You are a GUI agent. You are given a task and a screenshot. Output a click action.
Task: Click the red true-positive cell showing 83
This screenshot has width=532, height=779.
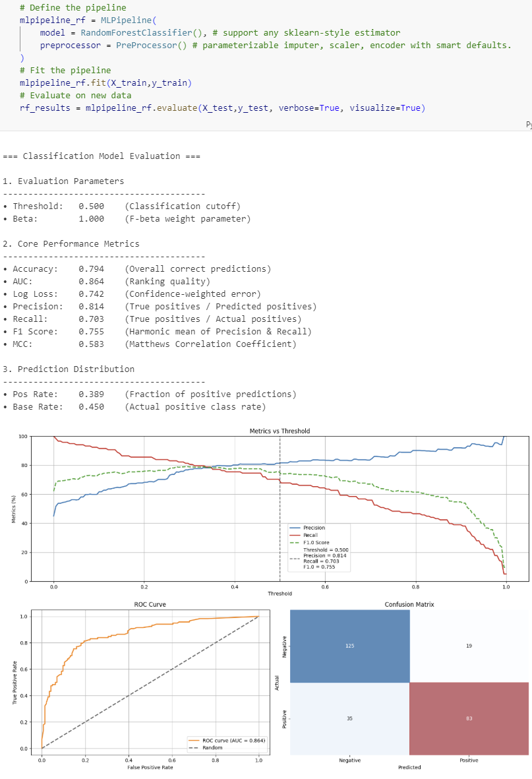[x=469, y=718]
